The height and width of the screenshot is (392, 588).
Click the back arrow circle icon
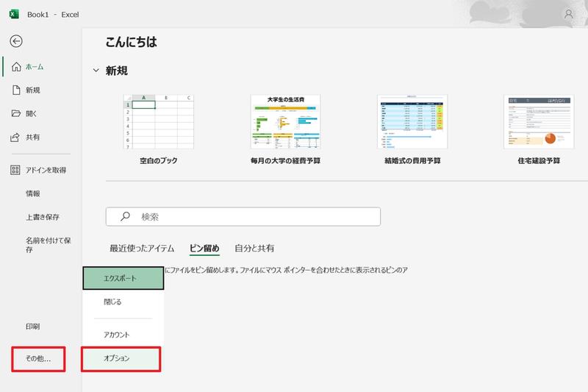pyautogui.click(x=16, y=41)
